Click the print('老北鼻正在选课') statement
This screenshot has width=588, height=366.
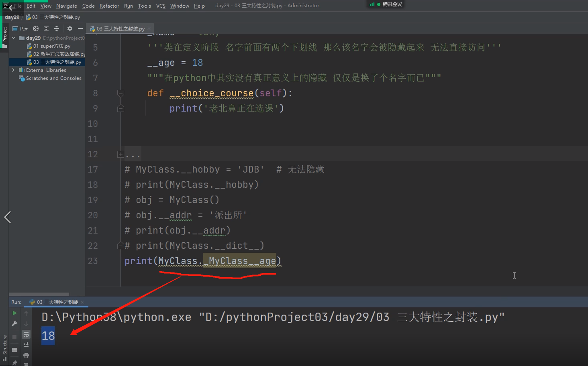(x=227, y=109)
